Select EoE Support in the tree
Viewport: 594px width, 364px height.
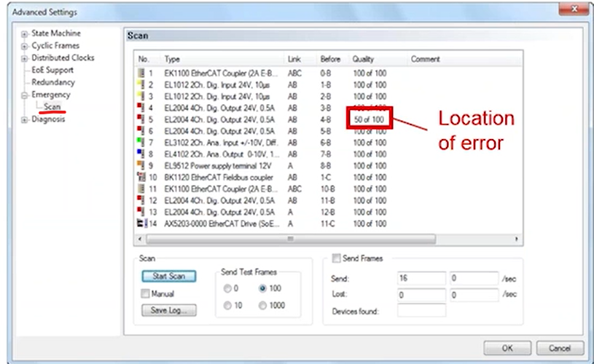pos(52,70)
